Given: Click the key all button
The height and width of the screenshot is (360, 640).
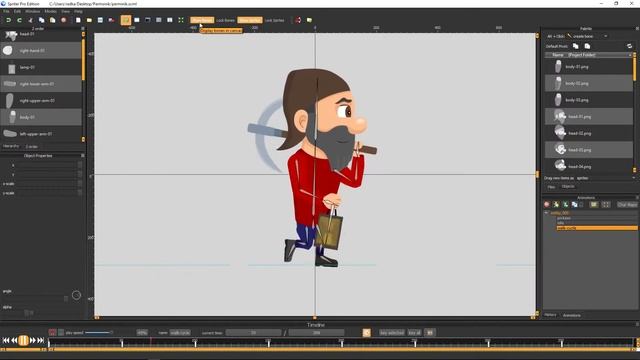Looking at the screenshot, I should click(414, 333).
